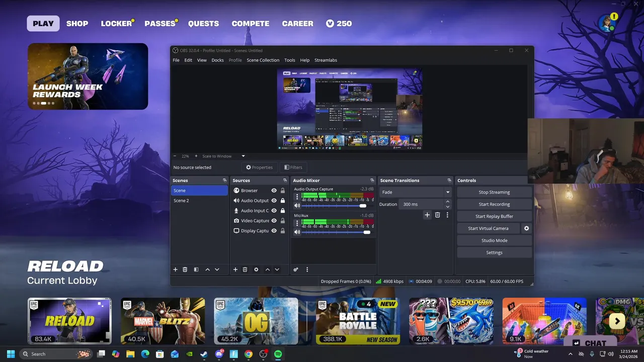
Task: Remove selected source with trash icon
Action: pos(245,269)
